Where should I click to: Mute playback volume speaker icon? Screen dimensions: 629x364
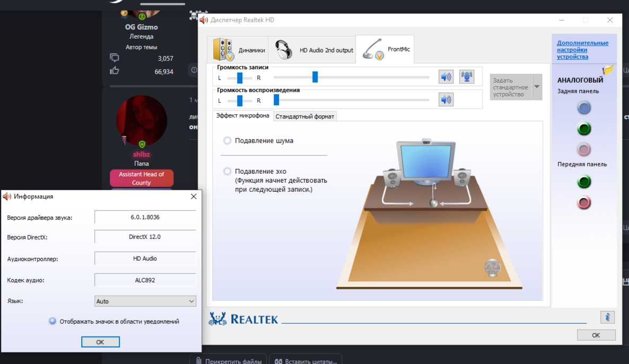[446, 99]
